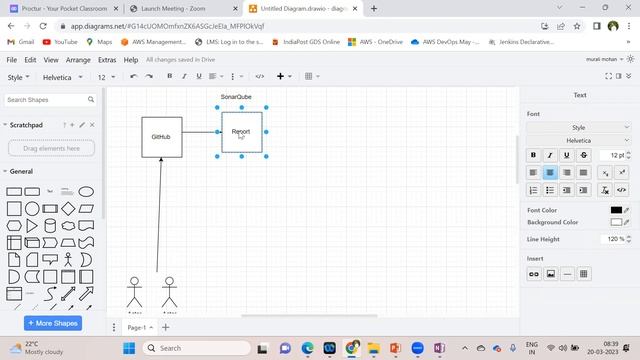
Task: Select the actor stick figure shape
Action: (x=68, y=260)
